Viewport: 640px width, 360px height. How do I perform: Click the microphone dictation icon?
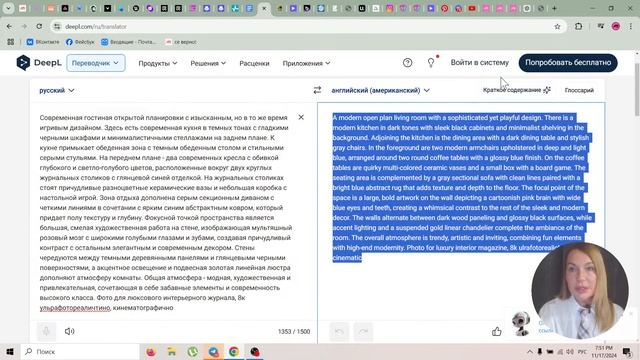click(46, 331)
